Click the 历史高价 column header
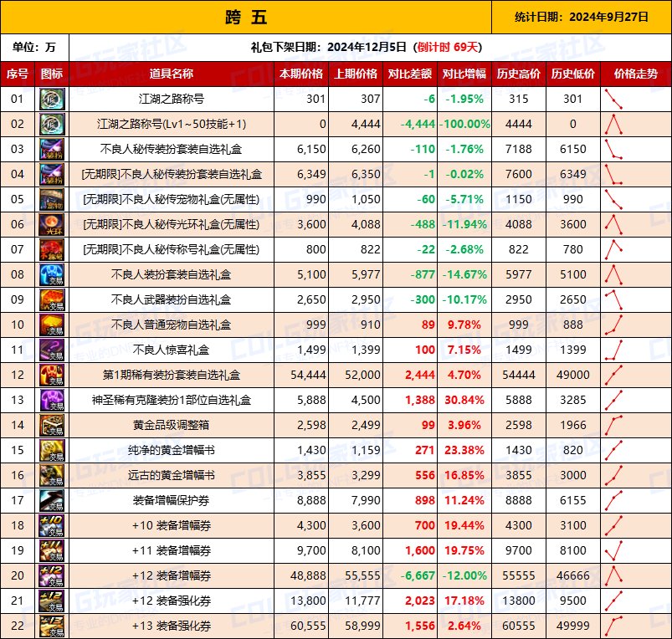The image size is (672, 639). pos(519,74)
